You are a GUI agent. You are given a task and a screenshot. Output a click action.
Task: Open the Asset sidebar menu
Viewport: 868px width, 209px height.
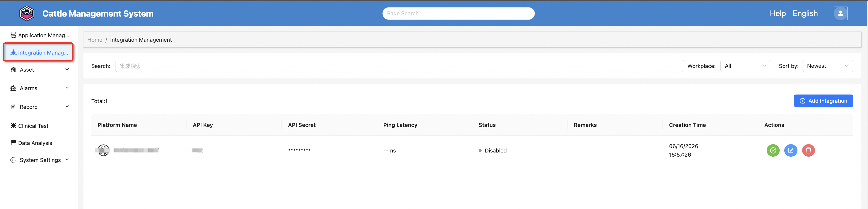[x=40, y=70]
